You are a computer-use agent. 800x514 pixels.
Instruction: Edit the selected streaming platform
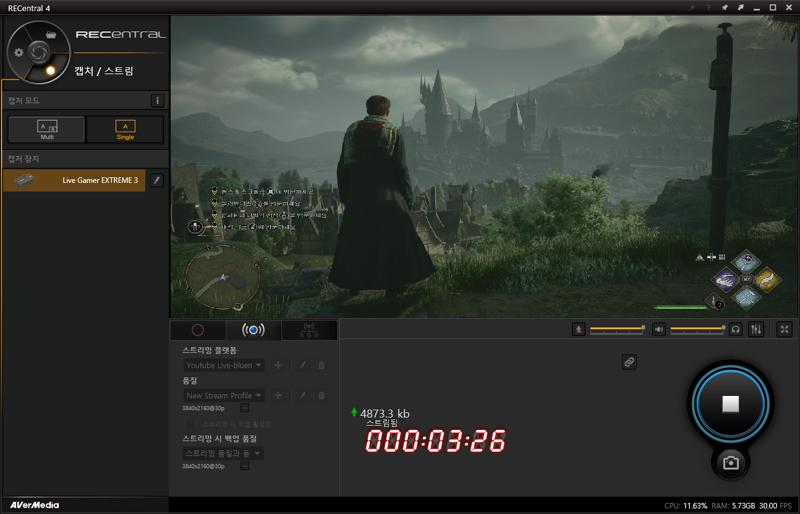[303, 365]
